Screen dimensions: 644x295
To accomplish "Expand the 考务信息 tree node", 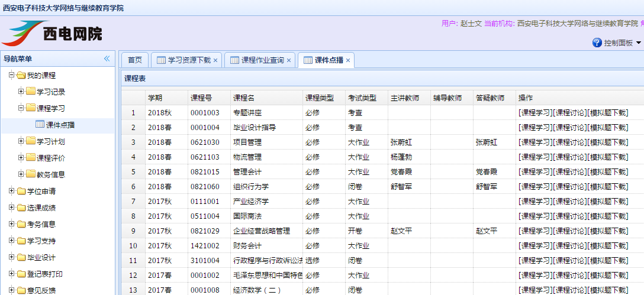I will (x=11, y=225).
